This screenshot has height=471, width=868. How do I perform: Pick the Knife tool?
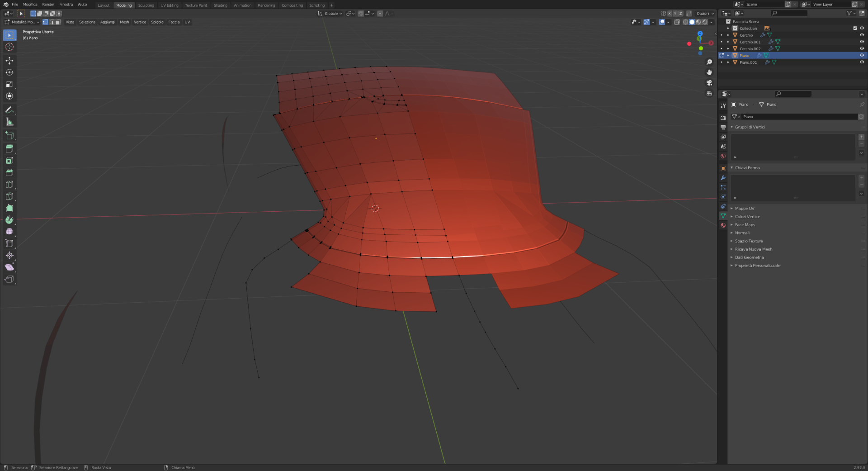click(9, 196)
